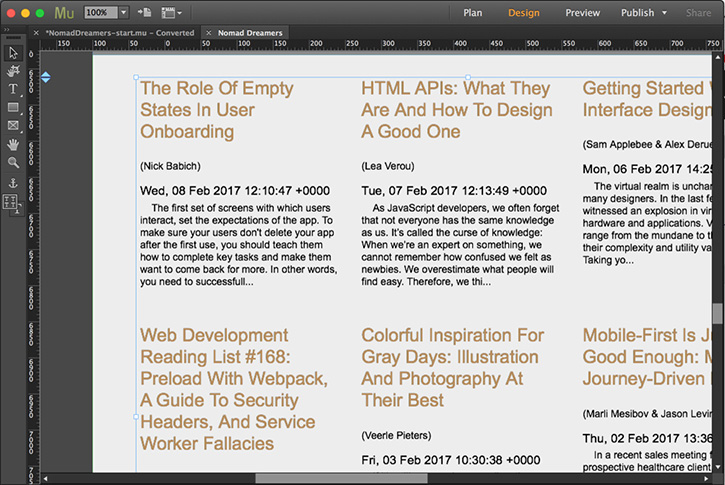Click the page export icon beside zoom
This screenshot has height=485, width=725.
pyautogui.click(x=145, y=13)
